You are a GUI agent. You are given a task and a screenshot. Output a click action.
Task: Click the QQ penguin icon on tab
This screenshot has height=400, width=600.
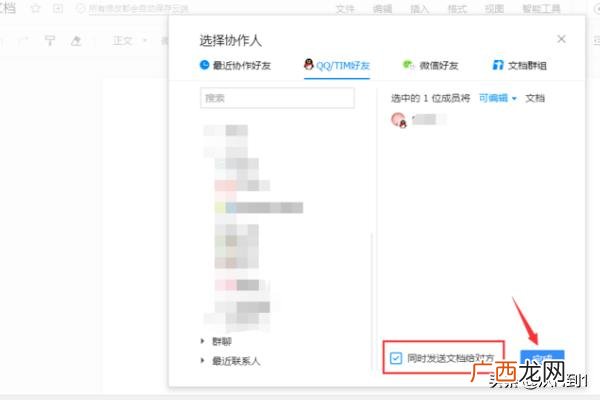tap(308, 65)
